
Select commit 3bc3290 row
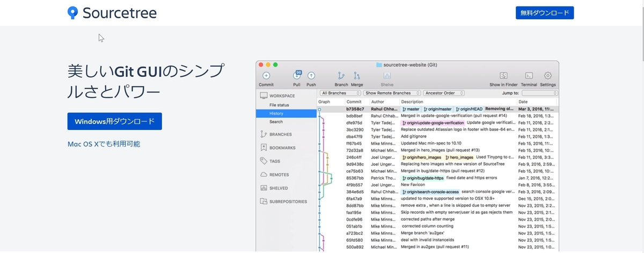click(x=438, y=129)
